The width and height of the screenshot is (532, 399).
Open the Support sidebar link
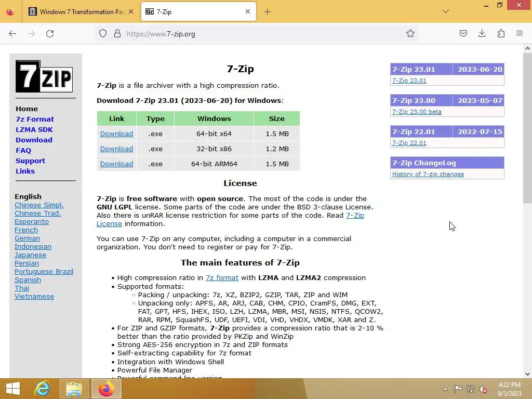[30, 161]
